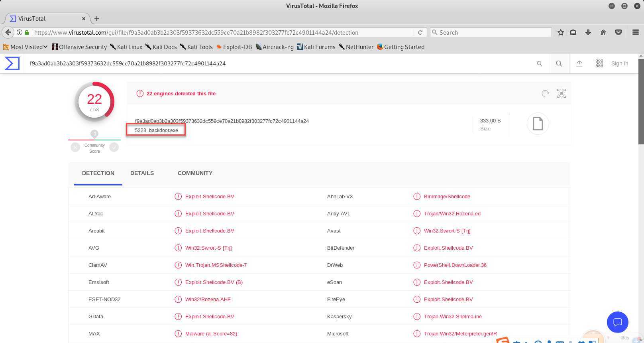
Task: Click Emsisoft result Exploit.Shellcode.BV (B)
Action: 214,282
